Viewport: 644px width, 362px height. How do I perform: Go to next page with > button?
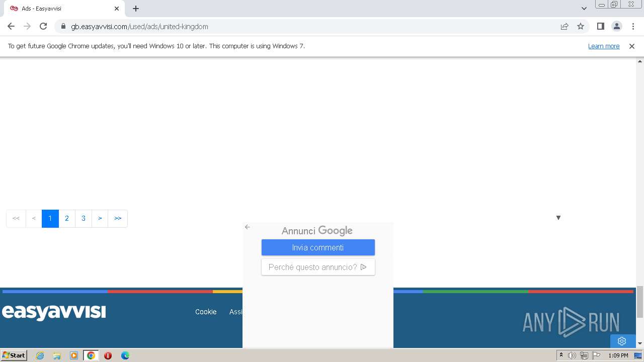coord(100,218)
